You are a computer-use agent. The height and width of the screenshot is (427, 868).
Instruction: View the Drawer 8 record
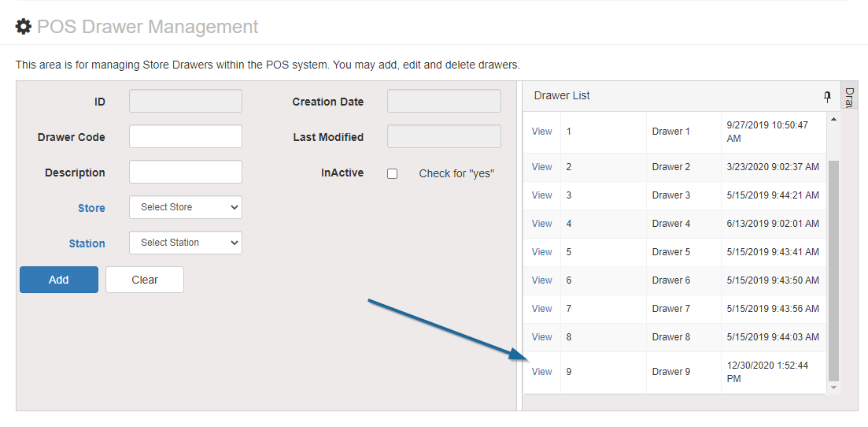[542, 336]
